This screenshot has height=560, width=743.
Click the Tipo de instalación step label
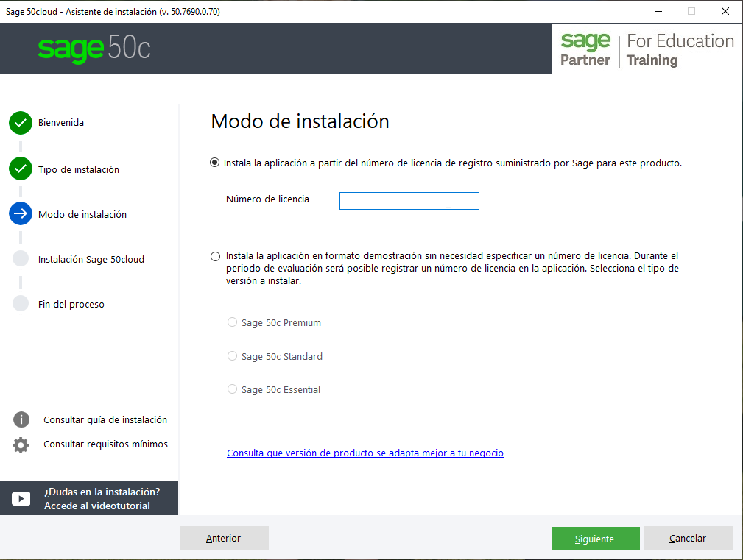point(79,169)
